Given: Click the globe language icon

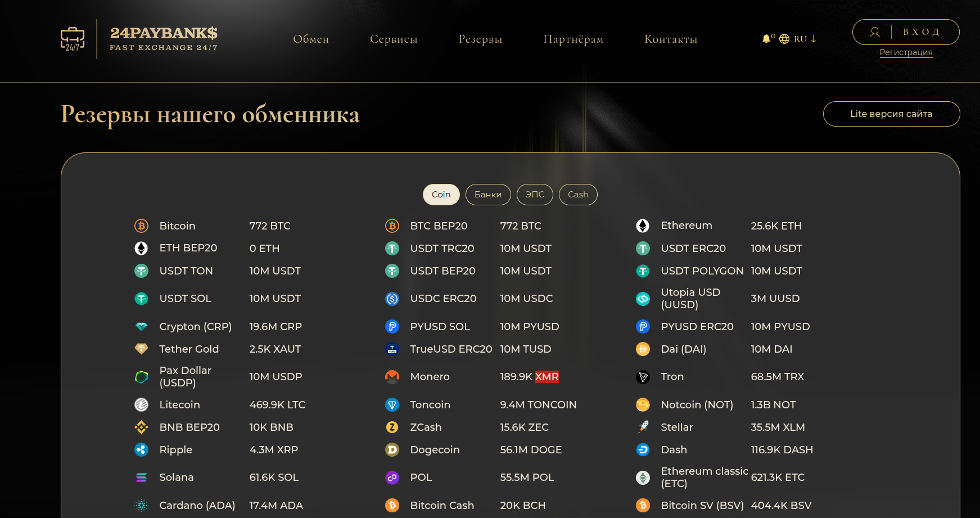Looking at the screenshot, I should (784, 39).
